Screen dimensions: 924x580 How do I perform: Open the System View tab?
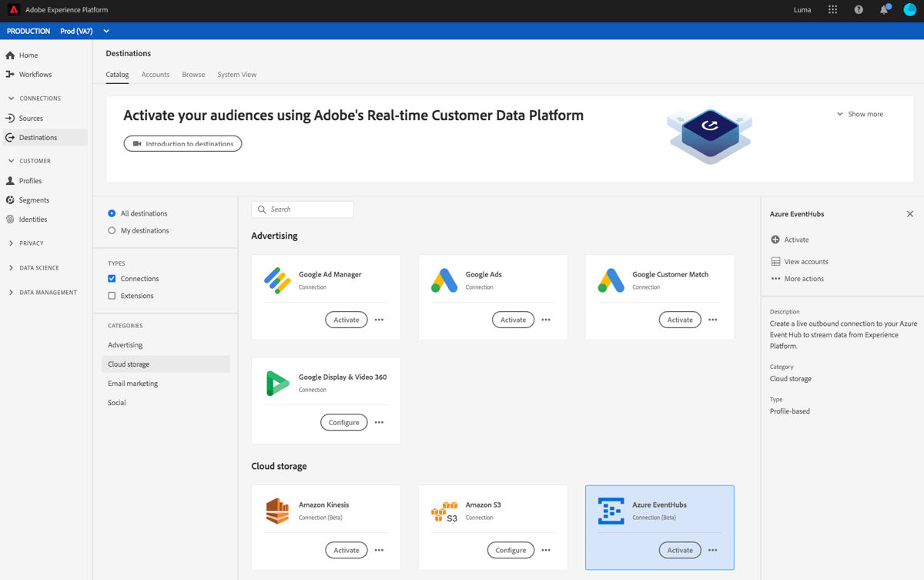coord(236,74)
